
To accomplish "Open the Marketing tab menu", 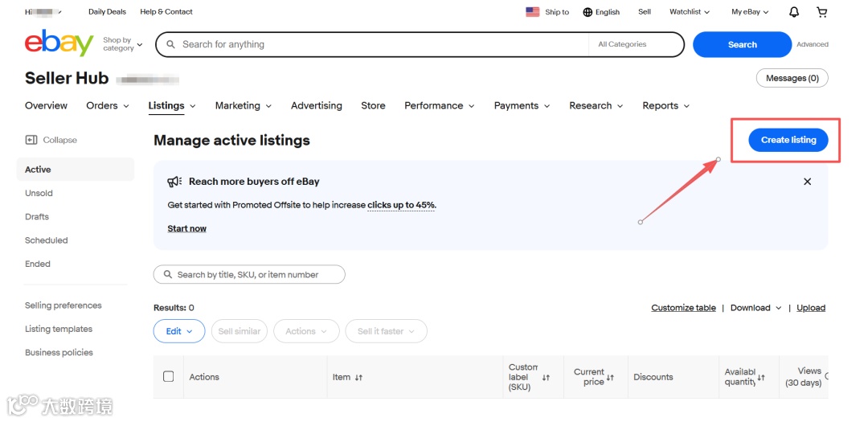I will (243, 105).
